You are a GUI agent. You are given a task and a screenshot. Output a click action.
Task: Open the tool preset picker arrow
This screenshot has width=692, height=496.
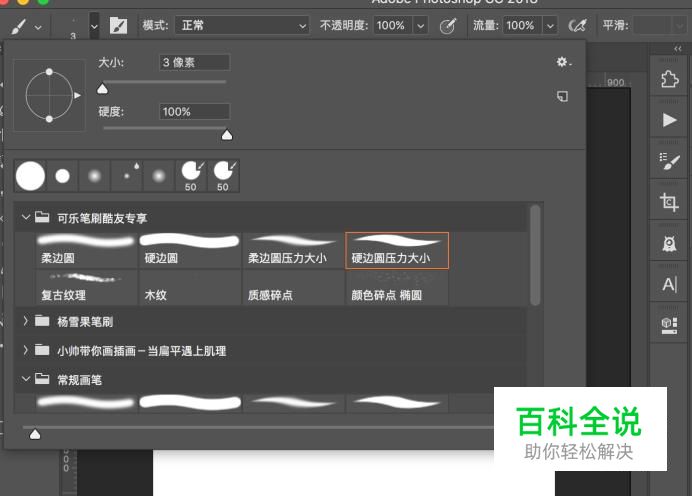pos(38,27)
